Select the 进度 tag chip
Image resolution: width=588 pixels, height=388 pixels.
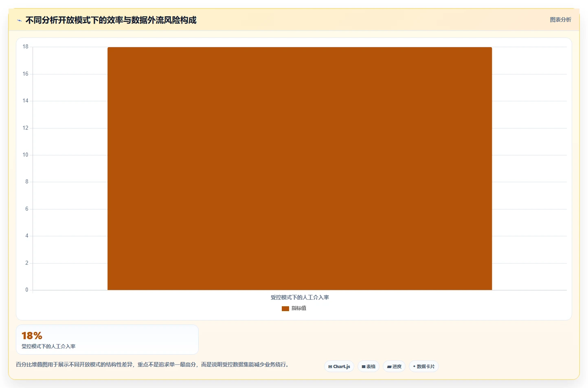point(394,366)
